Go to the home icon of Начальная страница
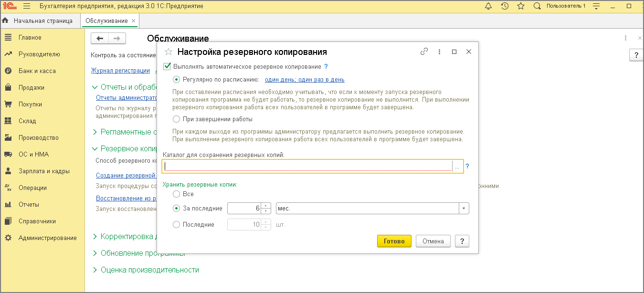This screenshot has width=644, height=293. point(6,21)
